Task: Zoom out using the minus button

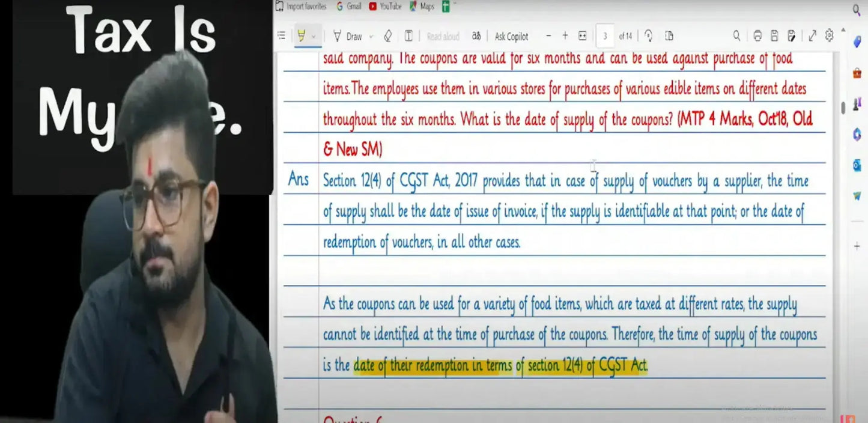Action: pos(548,36)
